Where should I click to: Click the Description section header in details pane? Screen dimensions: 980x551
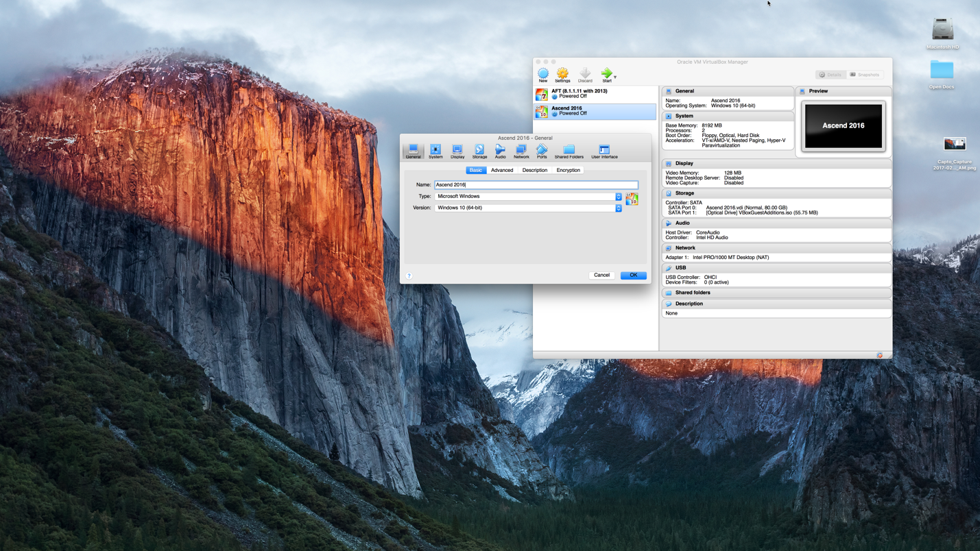[x=776, y=304]
